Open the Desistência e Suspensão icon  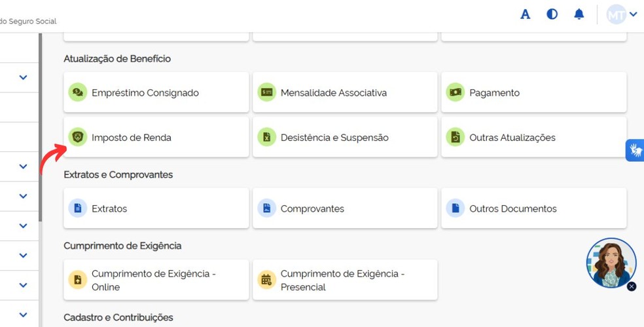[x=266, y=138]
